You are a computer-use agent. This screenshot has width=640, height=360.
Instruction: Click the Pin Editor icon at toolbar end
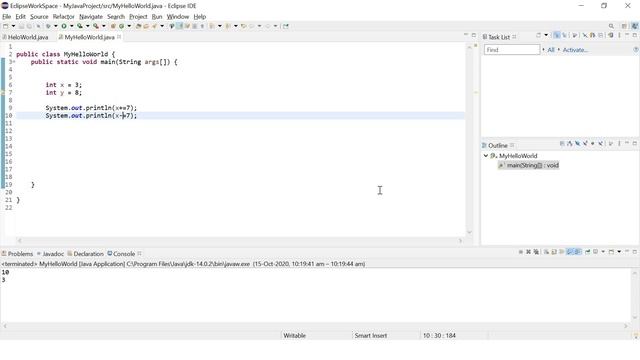286,26
